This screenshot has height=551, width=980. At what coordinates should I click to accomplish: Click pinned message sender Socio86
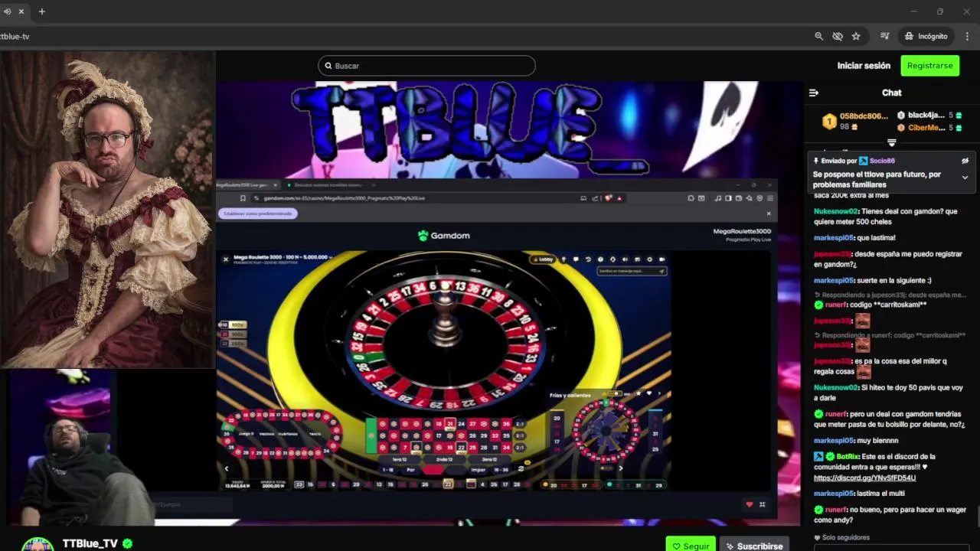point(882,161)
